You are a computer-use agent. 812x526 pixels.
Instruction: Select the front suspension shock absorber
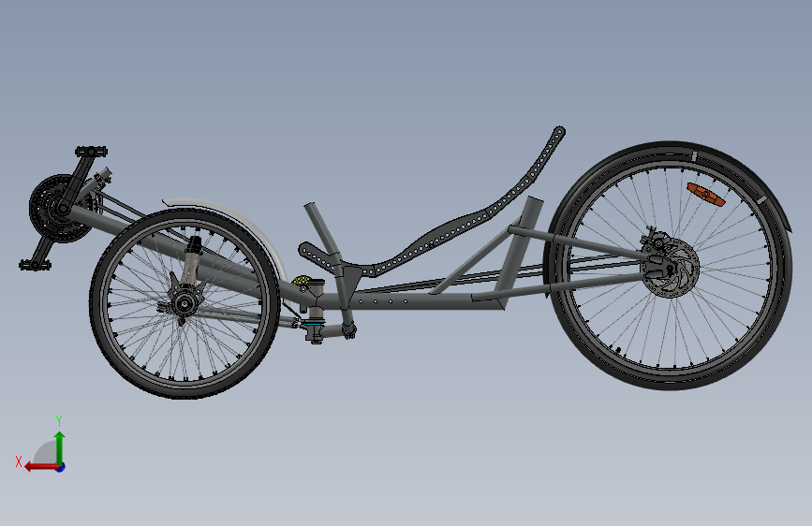click(190, 261)
